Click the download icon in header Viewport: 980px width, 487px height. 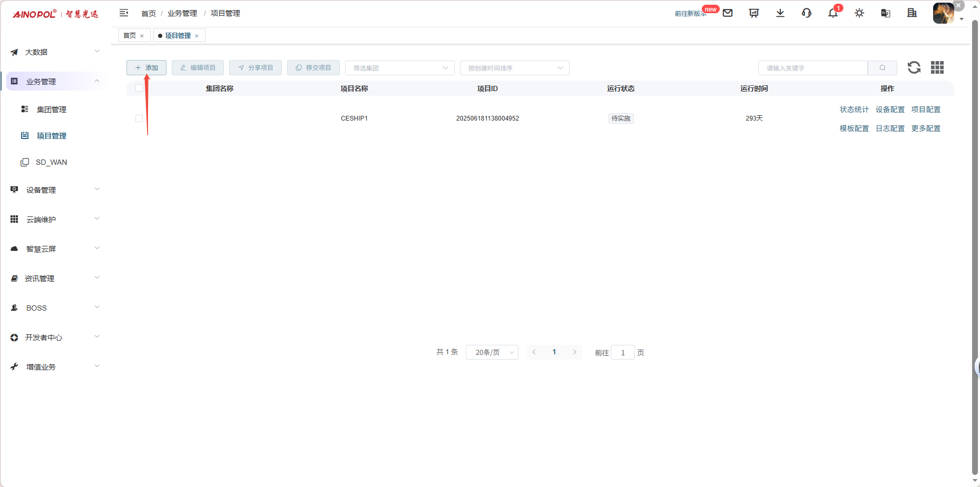[x=780, y=13]
